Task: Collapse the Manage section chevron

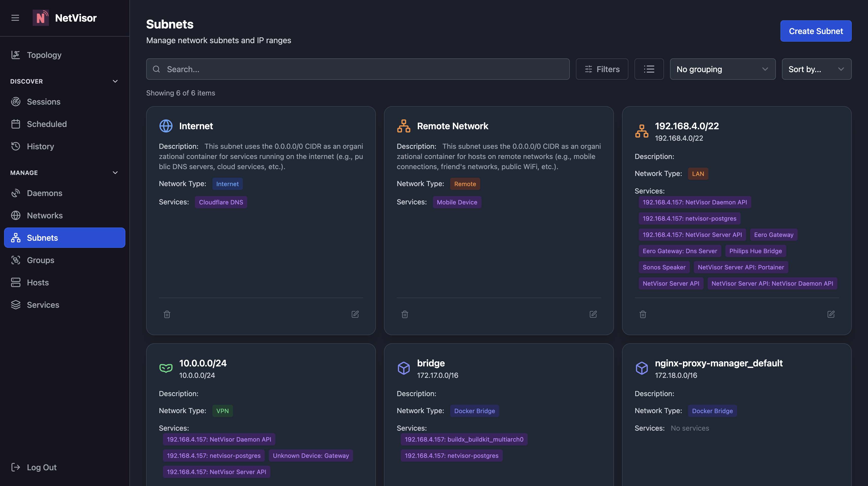Action: (115, 173)
